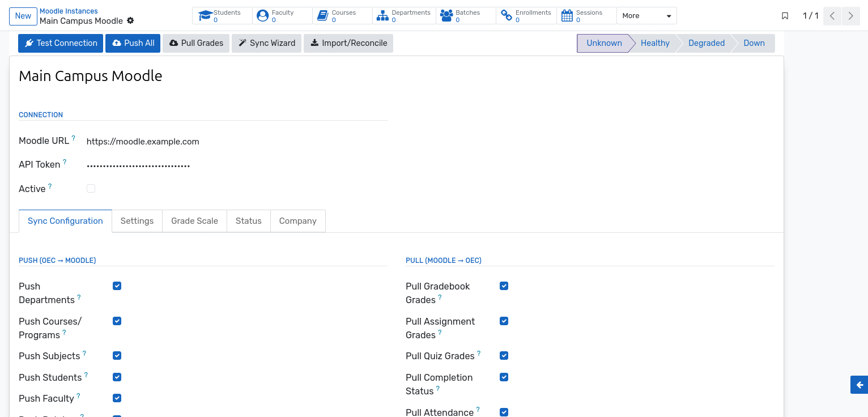Open the Courses book stat icon
Screen dimensions: 868x417
(322, 16)
